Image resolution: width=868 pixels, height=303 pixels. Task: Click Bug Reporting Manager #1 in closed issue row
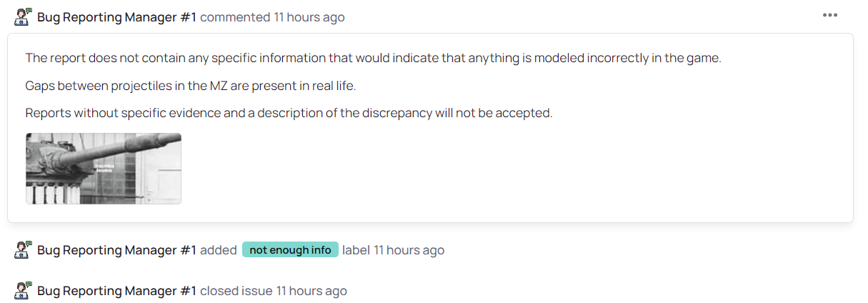(116, 291)
